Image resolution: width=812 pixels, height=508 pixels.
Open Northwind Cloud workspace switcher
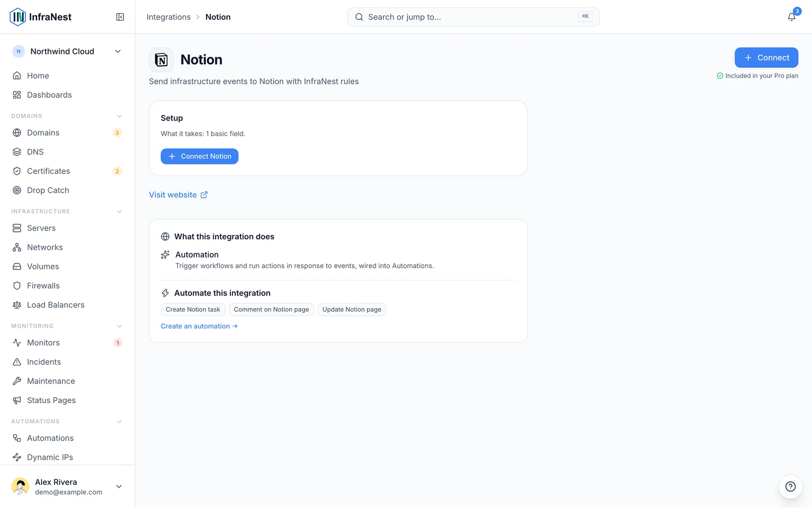pyautogui.click(x=67, y=52)
